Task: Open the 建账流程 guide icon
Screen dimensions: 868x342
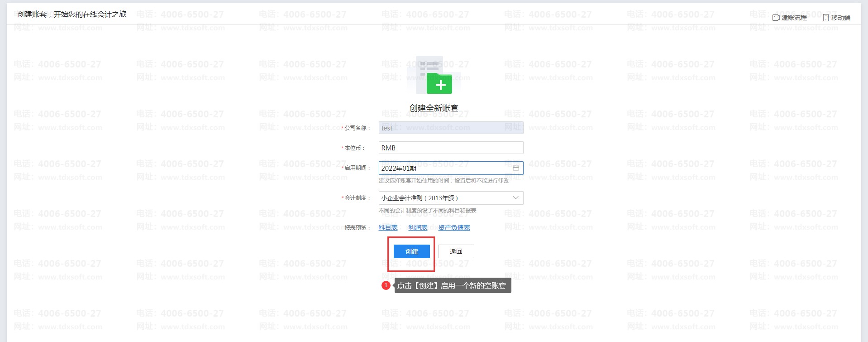Action: (x=776, y=18)
